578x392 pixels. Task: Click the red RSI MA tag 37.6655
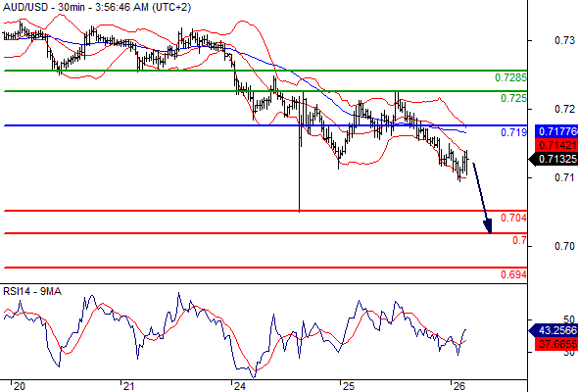pyautogui.click(x=556, y=344)
